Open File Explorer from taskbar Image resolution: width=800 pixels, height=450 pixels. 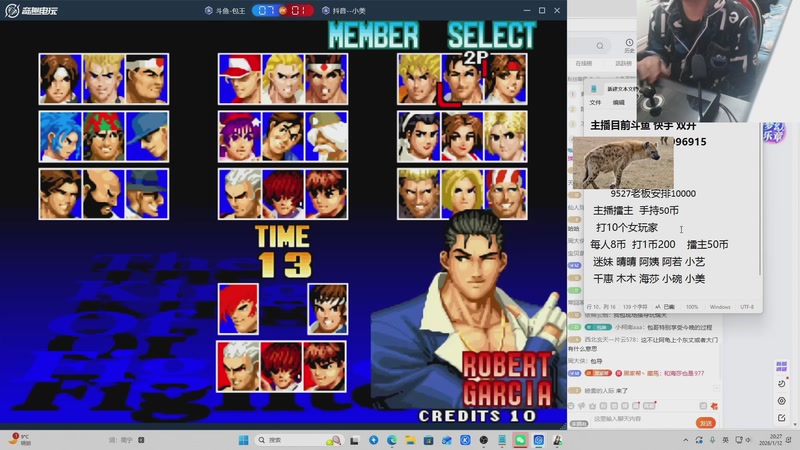pos(410,440)
